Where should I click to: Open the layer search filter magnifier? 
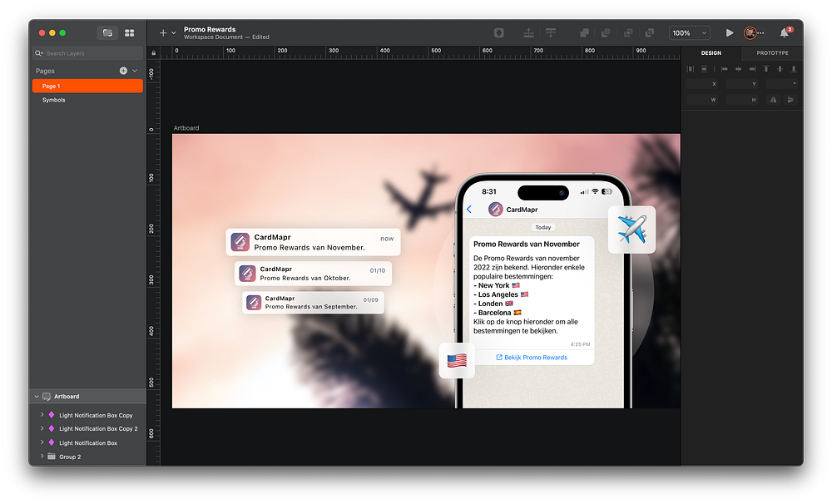pyautogui.click(x=39, y=53)
